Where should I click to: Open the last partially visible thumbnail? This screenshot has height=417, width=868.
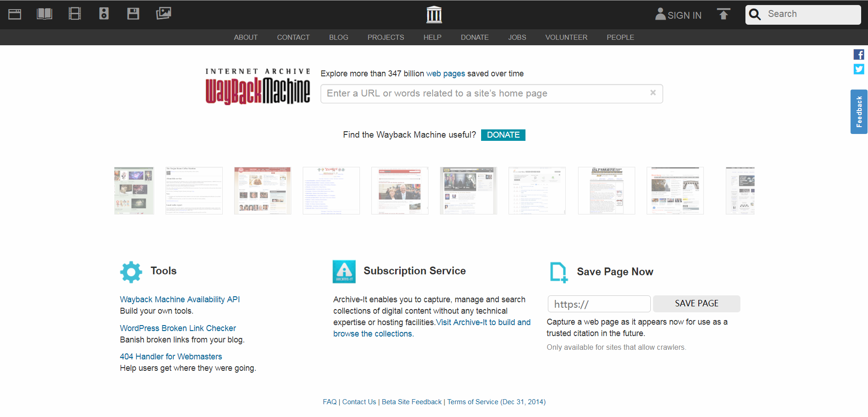740,191
